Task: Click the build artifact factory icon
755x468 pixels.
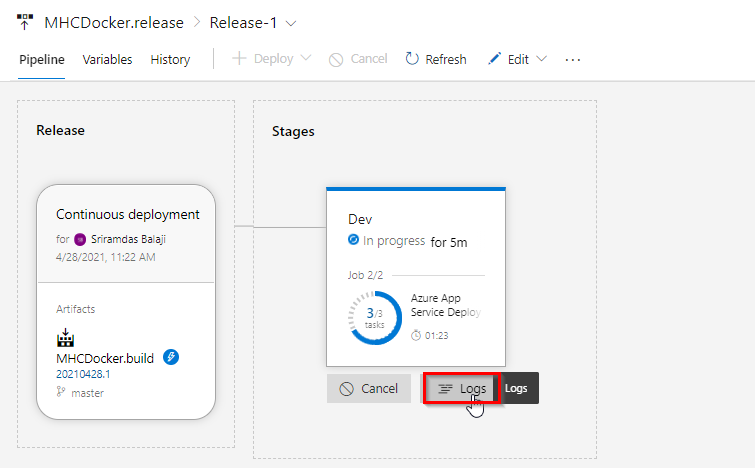Action: click(x=65, y=338)
